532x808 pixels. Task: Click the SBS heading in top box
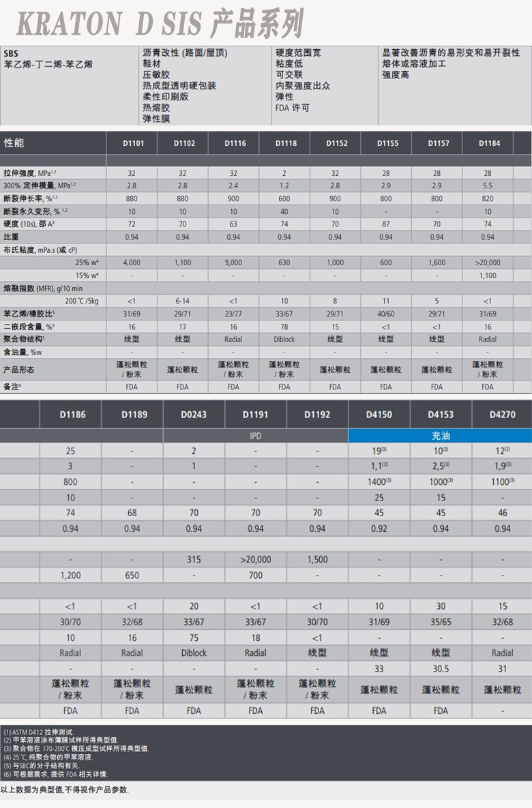point(11,53)
